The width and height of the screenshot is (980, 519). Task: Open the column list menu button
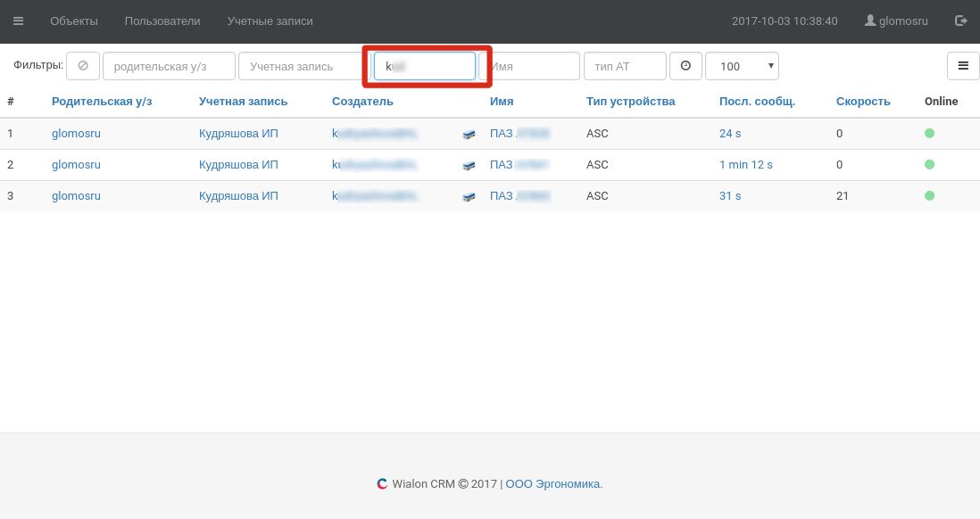(963, 66)
